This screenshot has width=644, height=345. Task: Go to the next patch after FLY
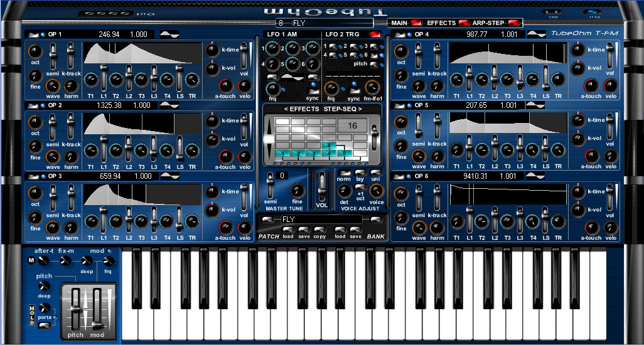tap(375, 220)
